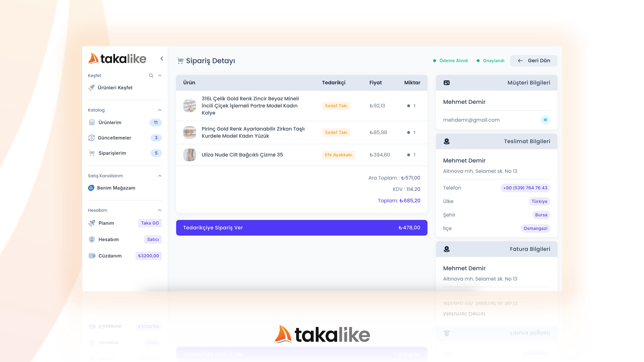Click the Ara Toplam ₺571,00 line
Viewport: 644px width, 362px height.
pyautogui.click(x=394, y=178)
